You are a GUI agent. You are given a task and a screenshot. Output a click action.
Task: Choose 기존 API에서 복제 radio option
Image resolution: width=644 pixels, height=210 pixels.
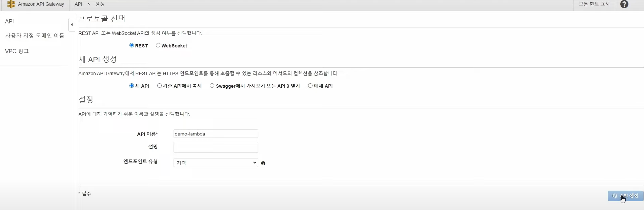[x=159, y=86]
